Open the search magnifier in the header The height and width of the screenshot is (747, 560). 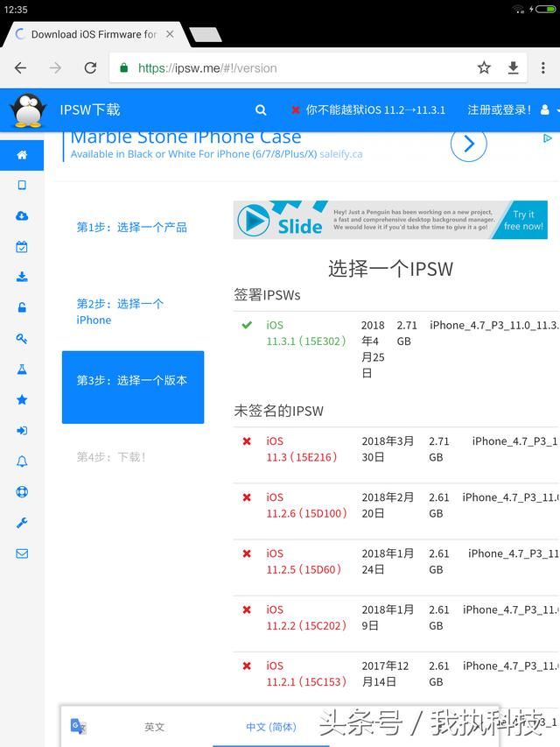[x=261, y=110]
